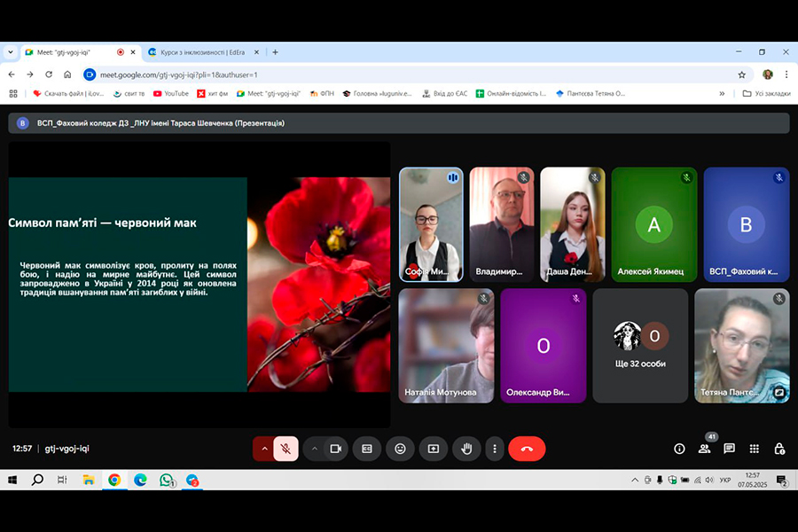Viewport: 798px width, 532px height.
Task: Unmute the microphone in Meet controls
Action: (286, 449)
